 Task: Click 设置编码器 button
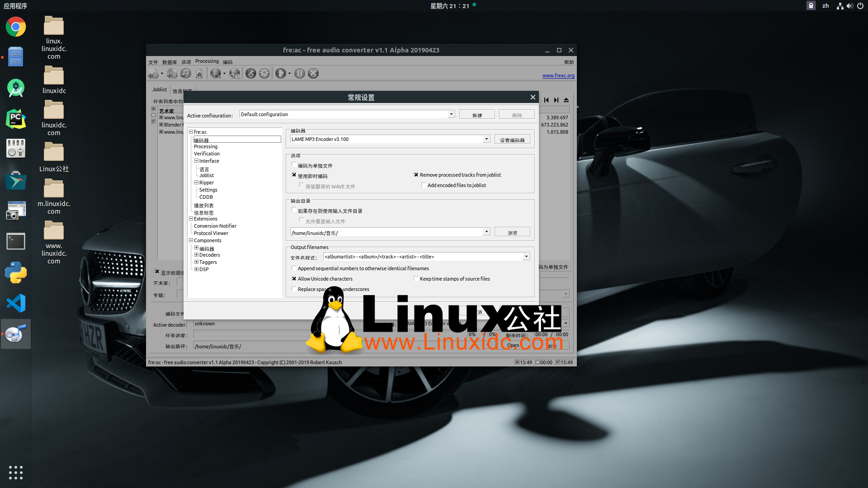pos(511,140)
